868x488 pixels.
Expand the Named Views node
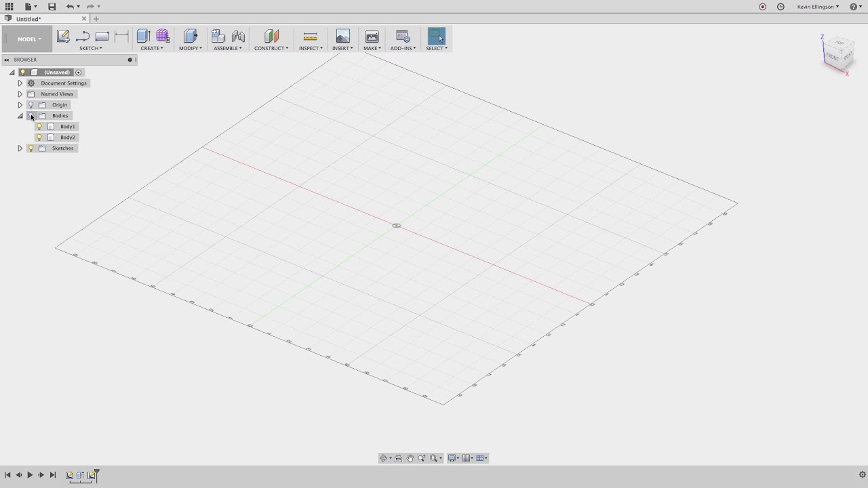(x=20, y=94)
